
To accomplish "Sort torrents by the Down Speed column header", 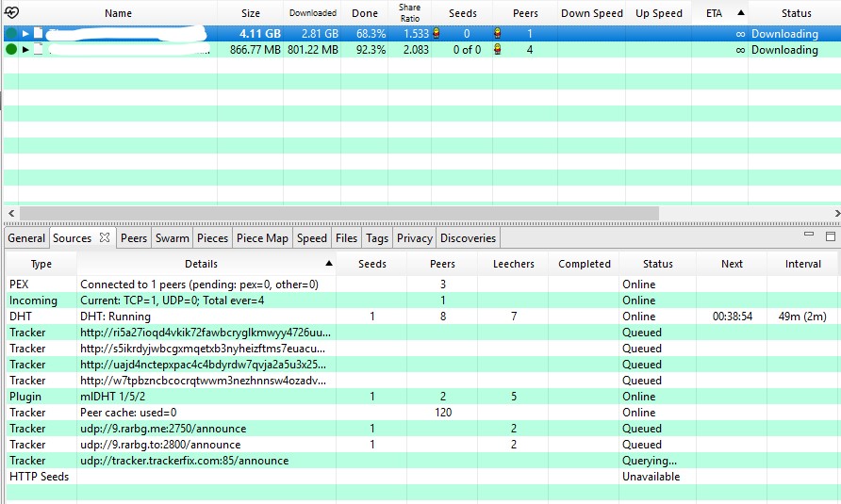I will tap(591, 13).
